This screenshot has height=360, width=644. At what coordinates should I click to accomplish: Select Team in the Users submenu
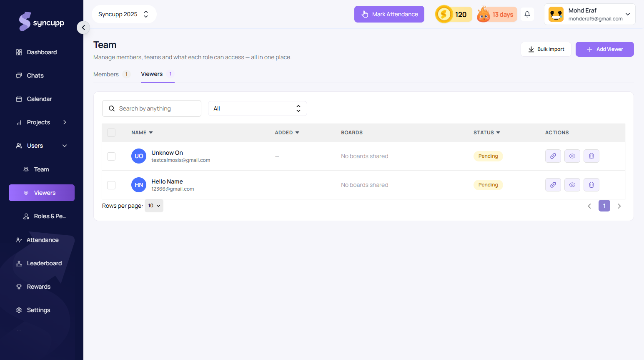click(x=41, y=169)
